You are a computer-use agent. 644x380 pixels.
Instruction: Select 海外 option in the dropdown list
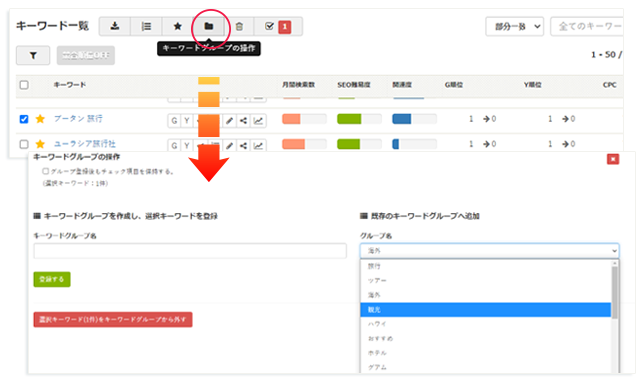486,295
